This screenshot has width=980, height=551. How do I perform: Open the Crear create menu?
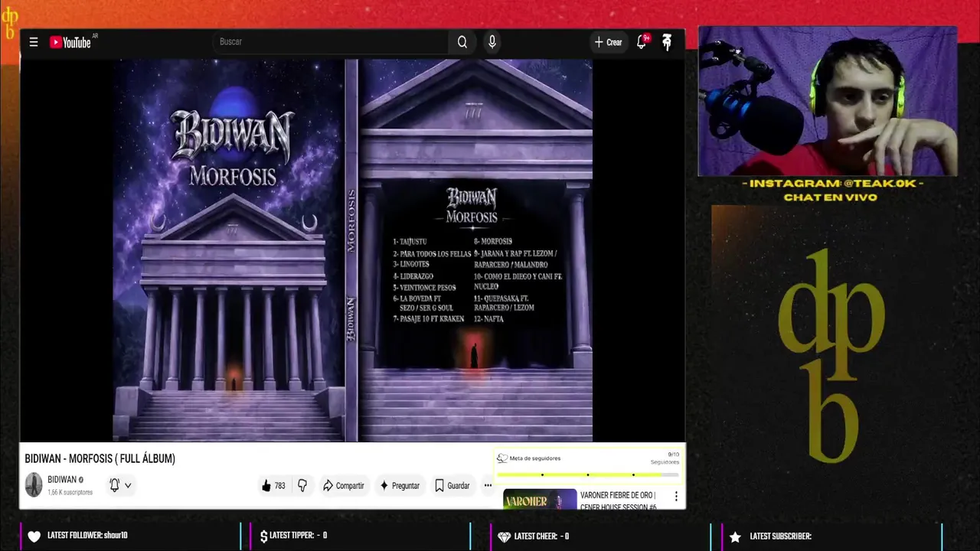[608, 42]
